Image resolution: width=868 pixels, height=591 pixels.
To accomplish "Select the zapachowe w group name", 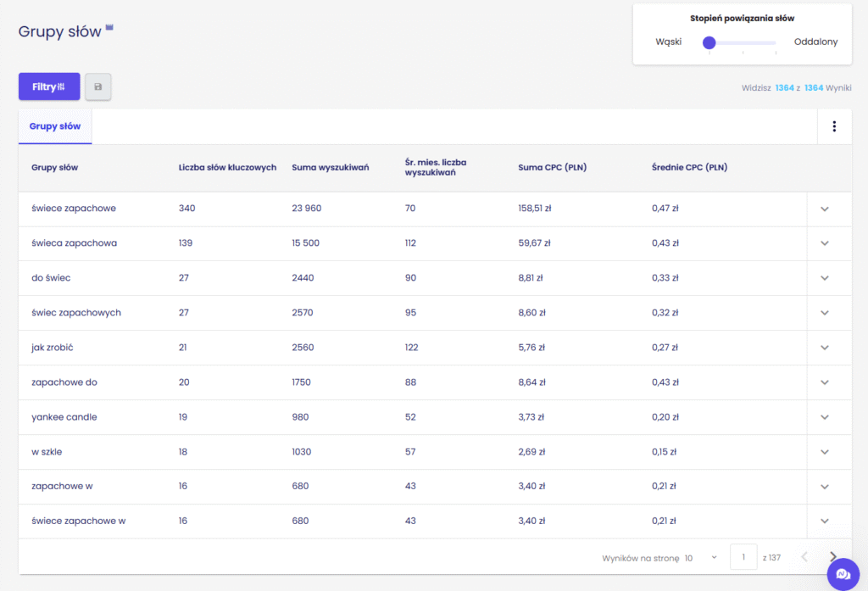I will 62,487.
